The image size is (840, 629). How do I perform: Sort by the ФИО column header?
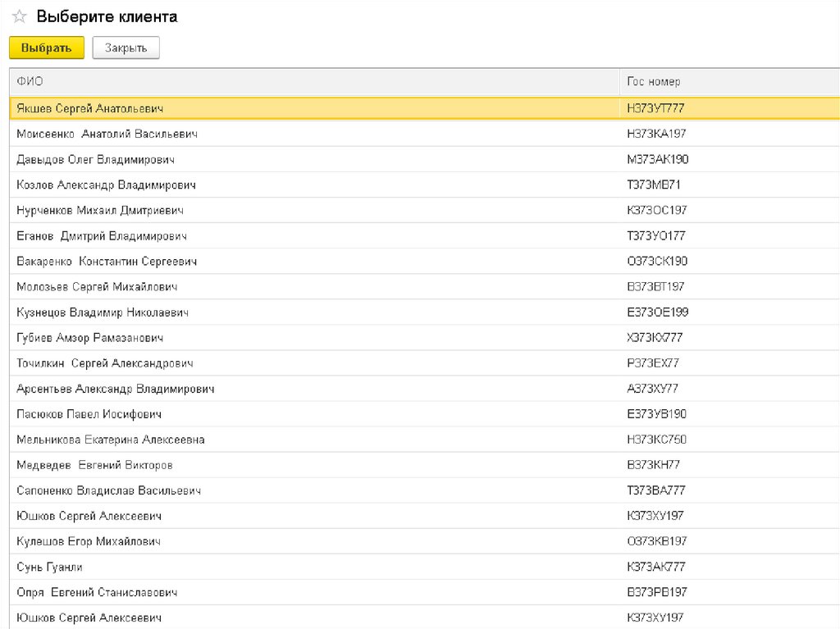pyautogui.click(x=30, y=81)
